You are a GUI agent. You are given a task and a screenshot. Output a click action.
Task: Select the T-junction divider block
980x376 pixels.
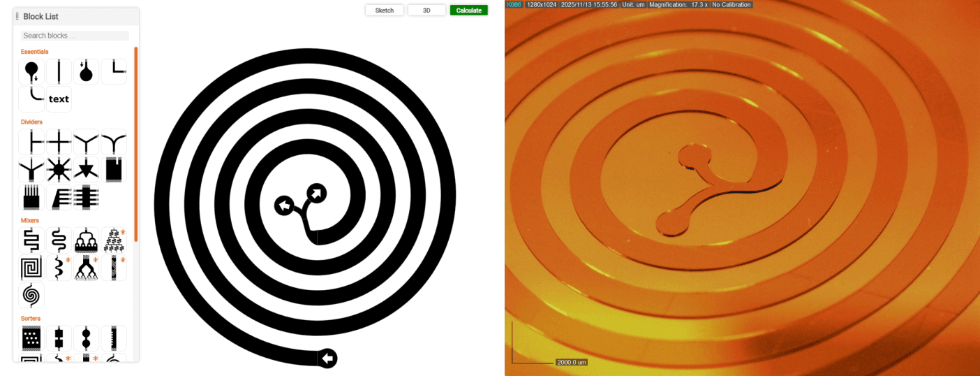coord(31,142)
